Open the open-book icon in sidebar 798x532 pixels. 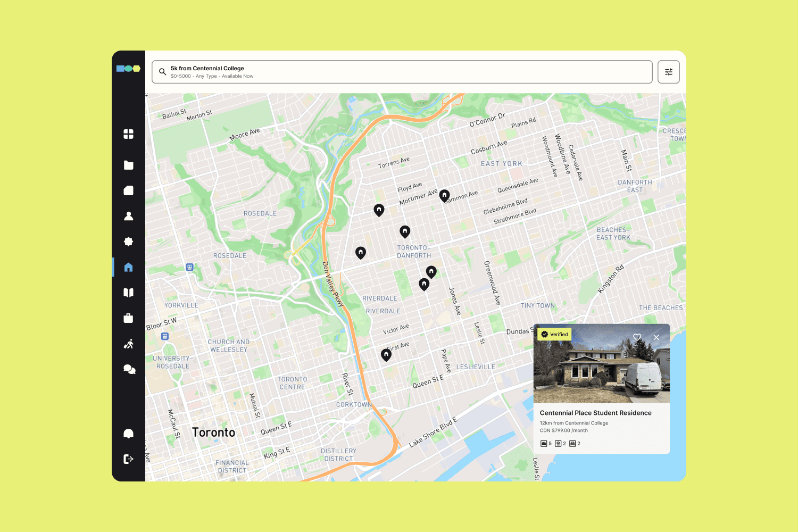(x=128, y=293)
